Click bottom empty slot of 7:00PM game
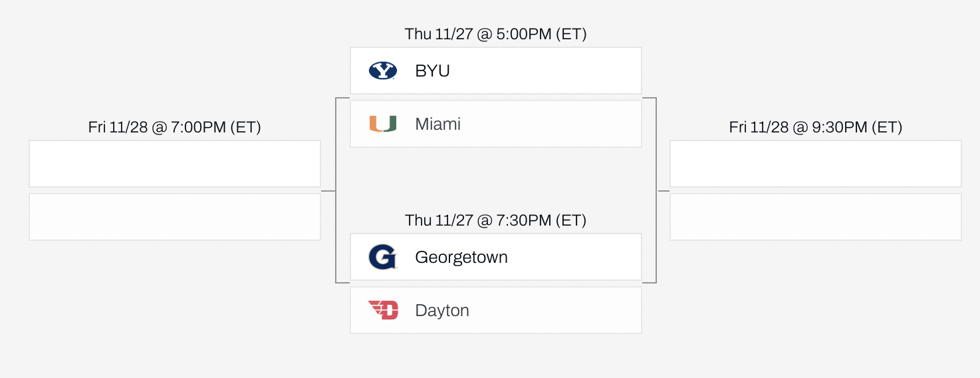 (175, 217)
